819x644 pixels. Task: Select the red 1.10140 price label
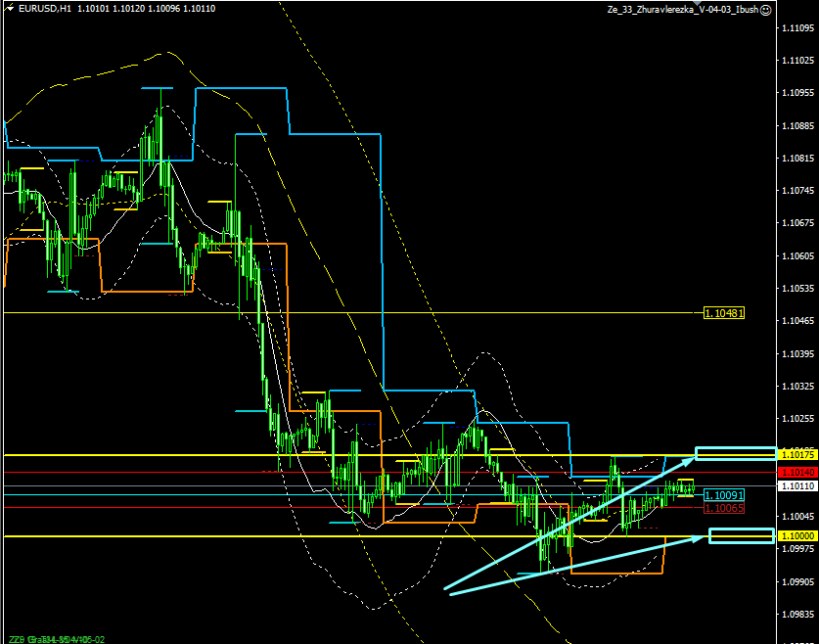pyautogui.click(x=797, y=472)
